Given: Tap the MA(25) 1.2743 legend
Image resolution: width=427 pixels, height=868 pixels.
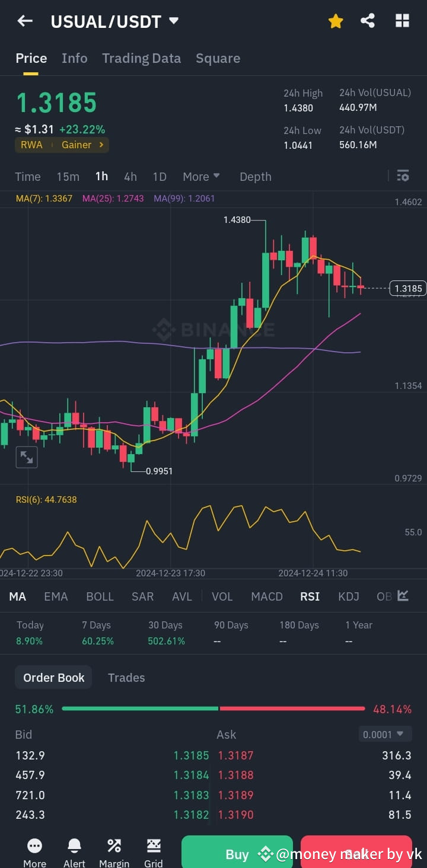Looking at the screenshot, I should pyautogui.click(x=113, y=199).
